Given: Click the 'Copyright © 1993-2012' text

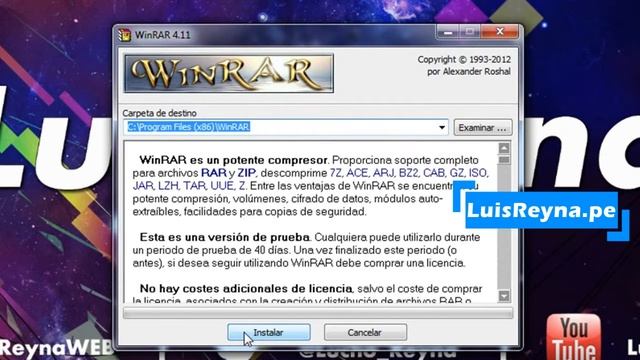Looking at the screenshot, I should tap(464, 60).
